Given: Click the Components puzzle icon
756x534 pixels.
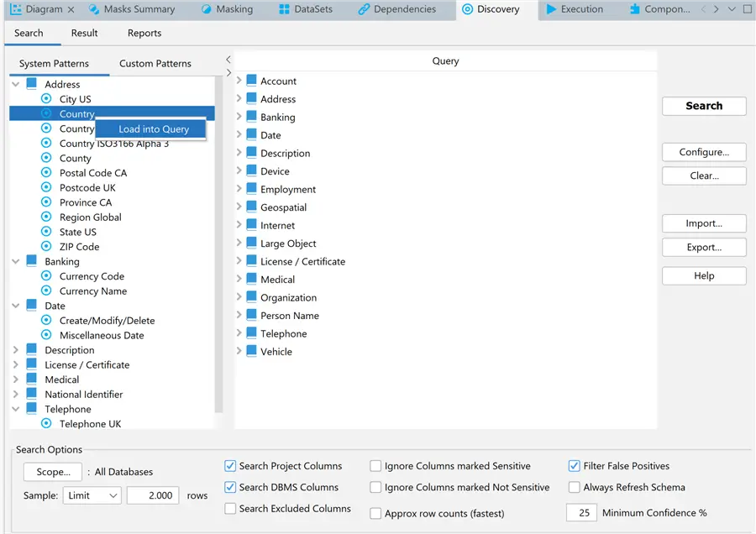Looking at the screenshot, I should click(x=635, y=8).
